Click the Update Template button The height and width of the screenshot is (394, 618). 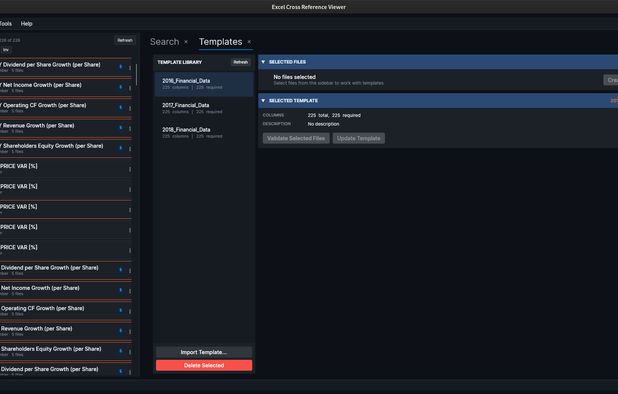(x=359, y=138)
